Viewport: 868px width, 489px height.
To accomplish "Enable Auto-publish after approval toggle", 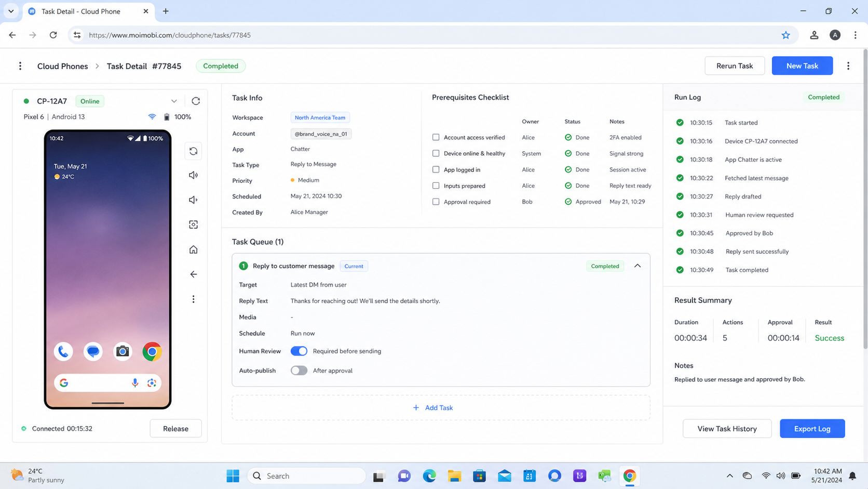I will [x=299, y=371].
